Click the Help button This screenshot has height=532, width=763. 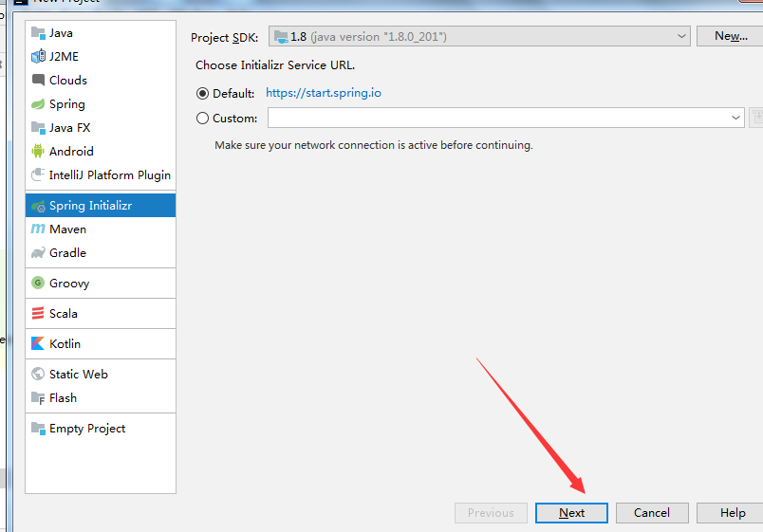click(732, 513)
